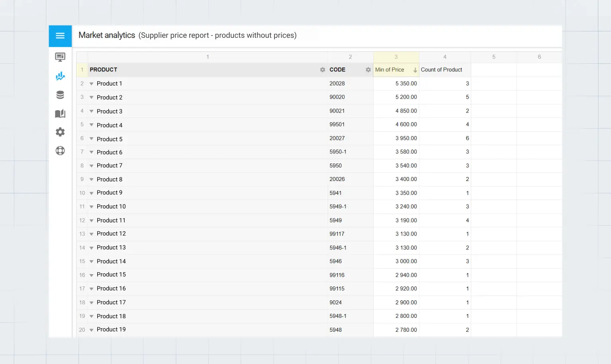Select the dashboard monitor icon in sidebar

tap(60, 57)
